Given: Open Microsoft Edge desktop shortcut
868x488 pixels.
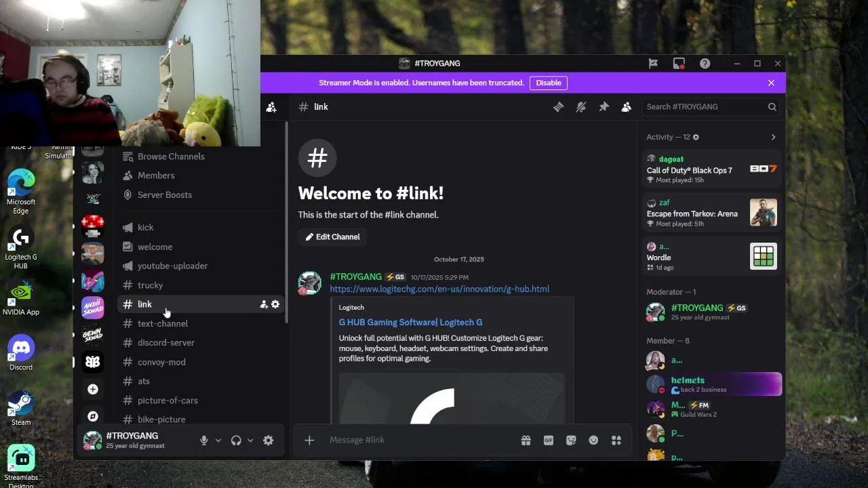Looking at the screenshot, I should 21,192.
